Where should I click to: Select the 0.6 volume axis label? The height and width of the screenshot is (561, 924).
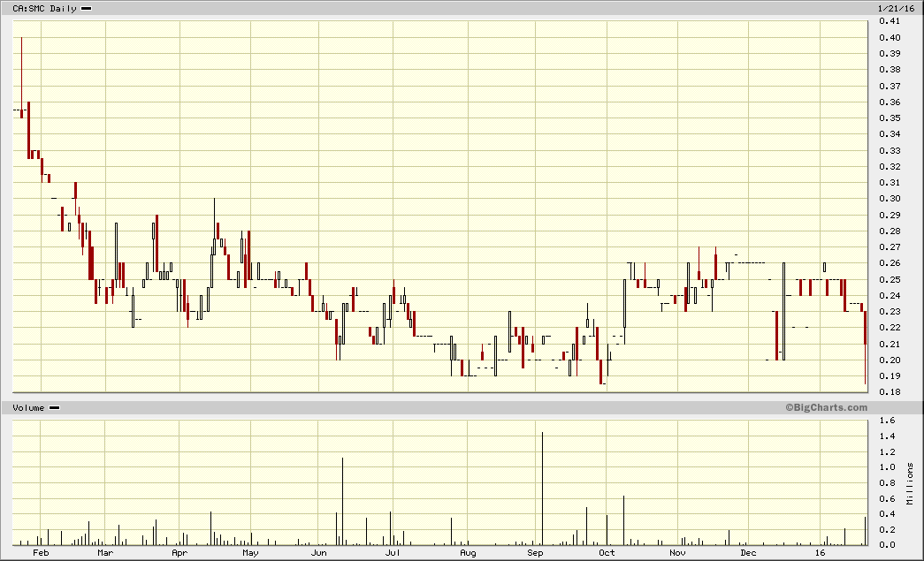tap(888, 499)
